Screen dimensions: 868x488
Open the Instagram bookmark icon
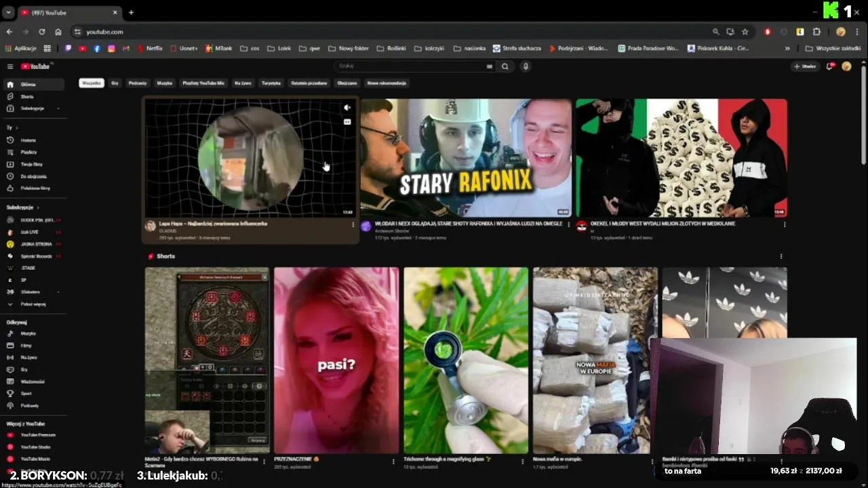point(111,48)
